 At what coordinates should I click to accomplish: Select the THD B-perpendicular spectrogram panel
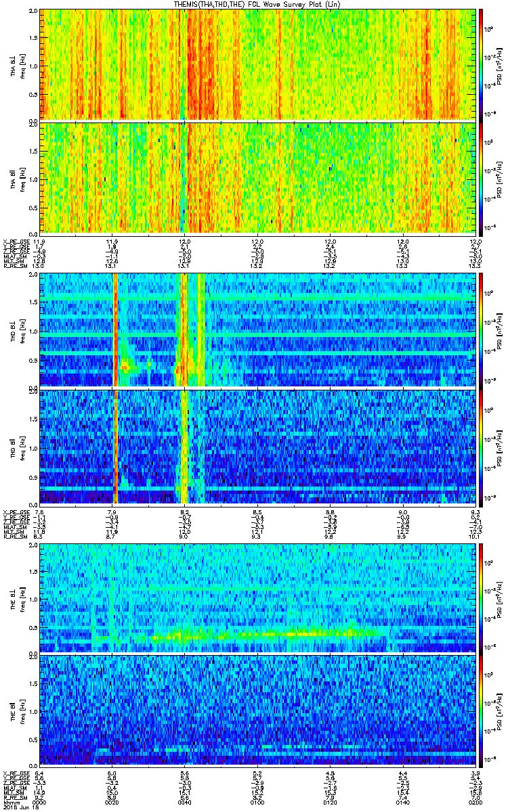coord(257,330)
